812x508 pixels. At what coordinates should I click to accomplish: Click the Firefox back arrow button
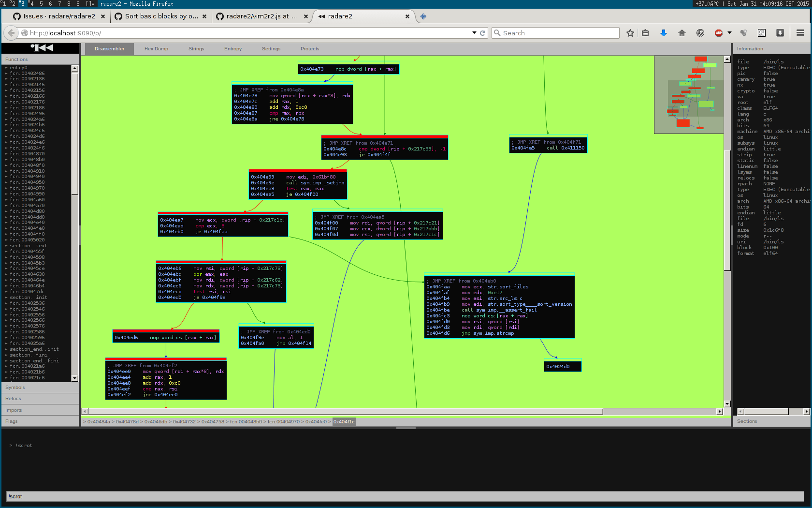pyautogui.click(x=11, y=33)
